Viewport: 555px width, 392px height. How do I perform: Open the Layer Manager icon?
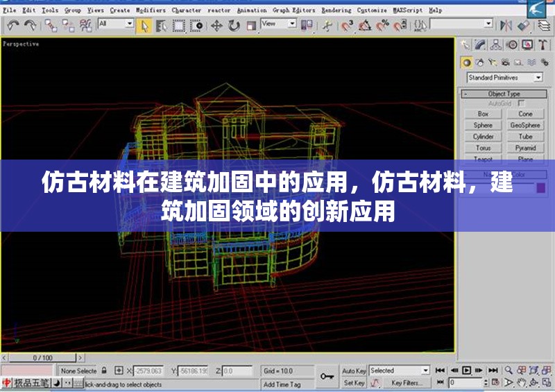[544, 25]
